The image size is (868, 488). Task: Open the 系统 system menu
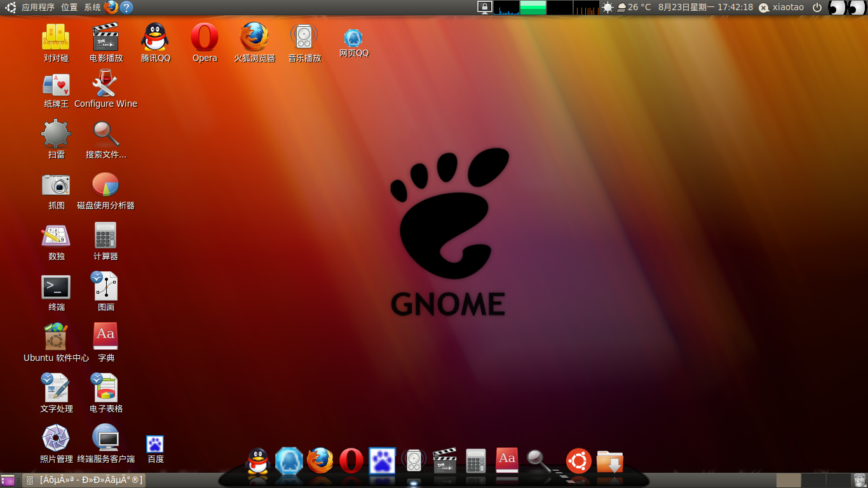click(x=92, y=8)
